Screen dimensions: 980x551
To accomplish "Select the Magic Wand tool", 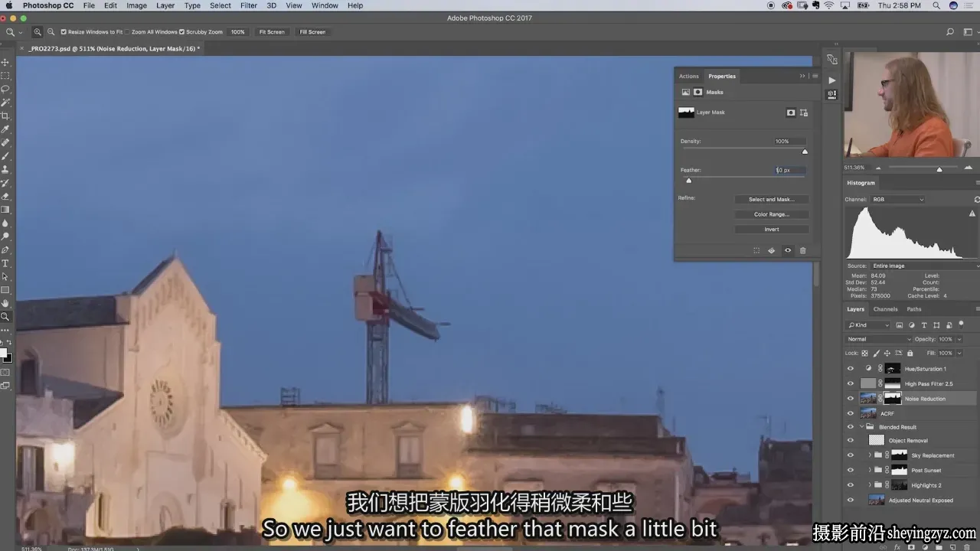I will [5, 103].
